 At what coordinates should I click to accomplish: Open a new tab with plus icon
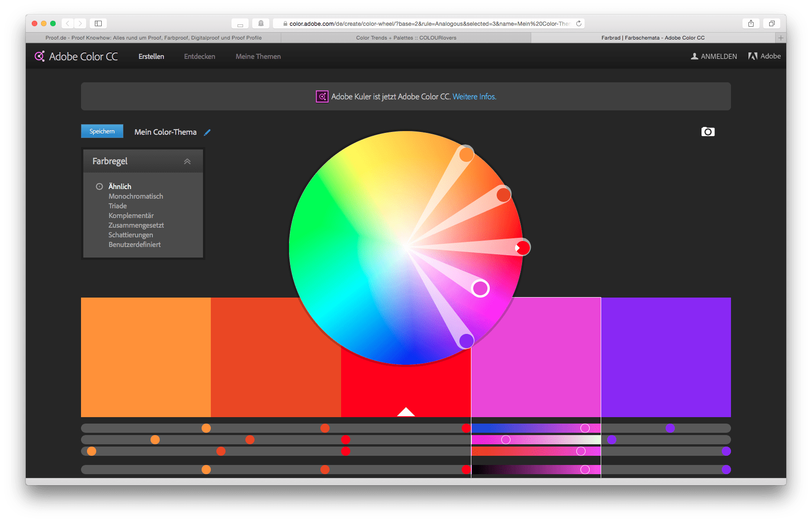[780, 38]
